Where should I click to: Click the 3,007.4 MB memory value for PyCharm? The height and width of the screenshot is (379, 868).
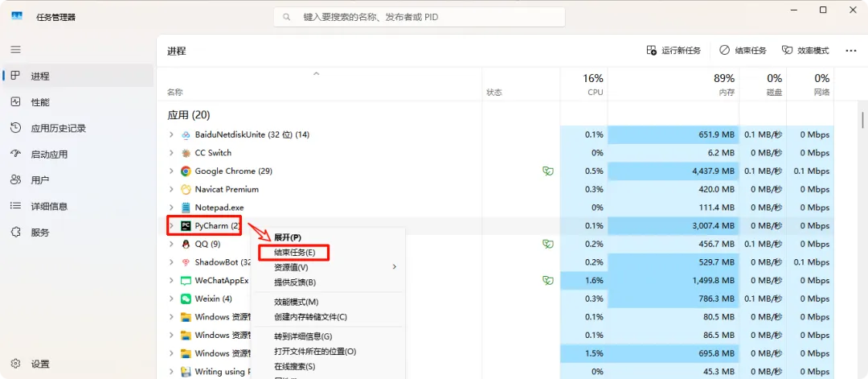713,226
